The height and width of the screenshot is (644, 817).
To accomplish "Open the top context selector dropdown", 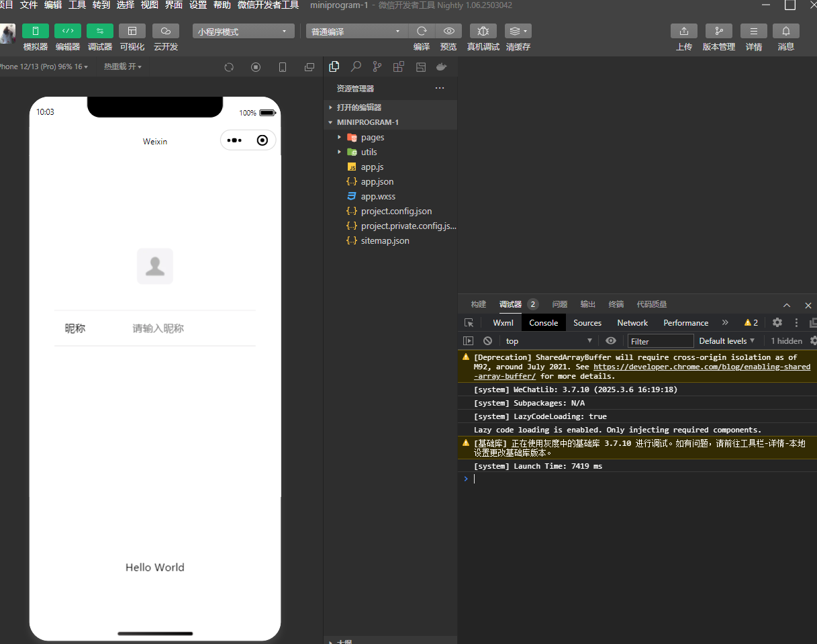I will point(548,341).
